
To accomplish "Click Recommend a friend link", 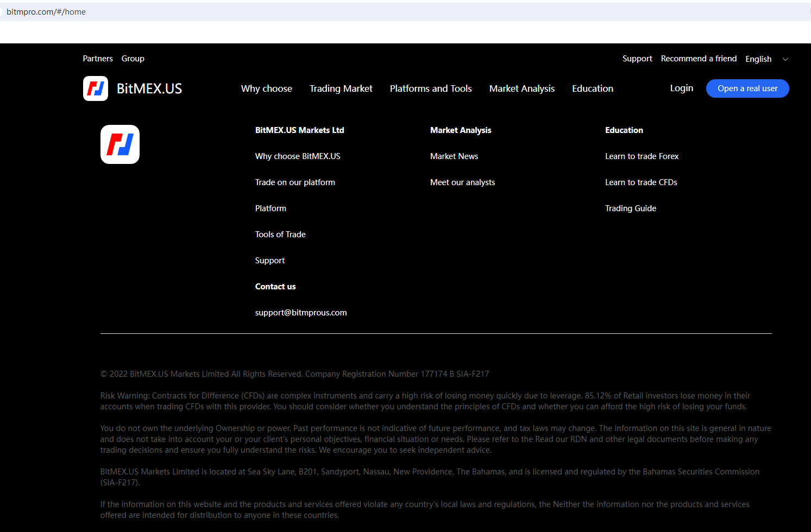I will (699, 59).
